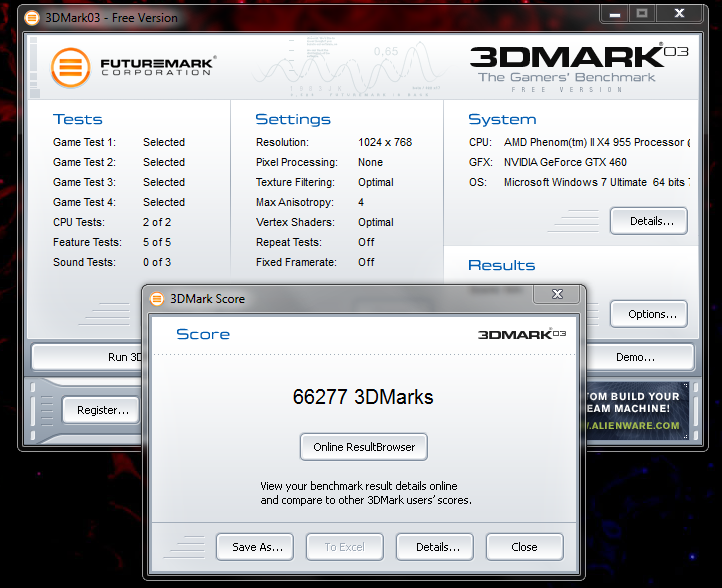
Task: Click the Sound Tests '0 of 3' value
Action: click(157, 262)
